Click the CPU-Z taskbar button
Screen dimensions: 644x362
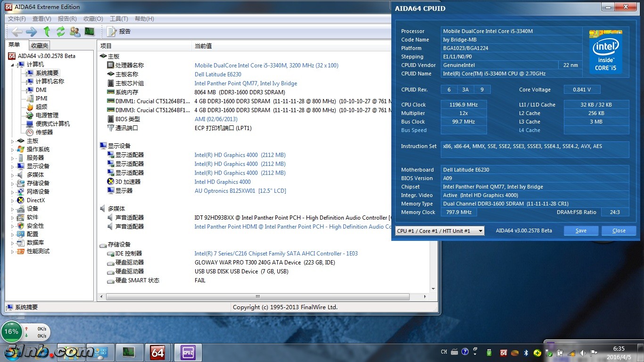[x=188, y=352]
